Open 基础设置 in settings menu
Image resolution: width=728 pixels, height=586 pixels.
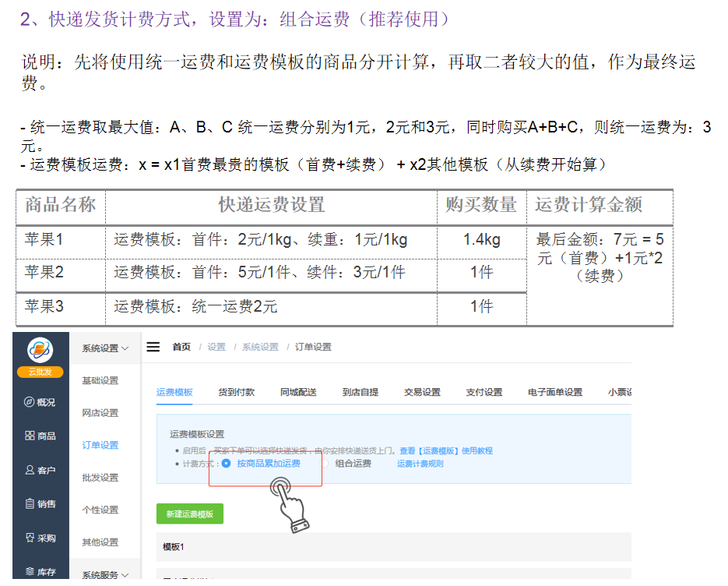(100, 380)
